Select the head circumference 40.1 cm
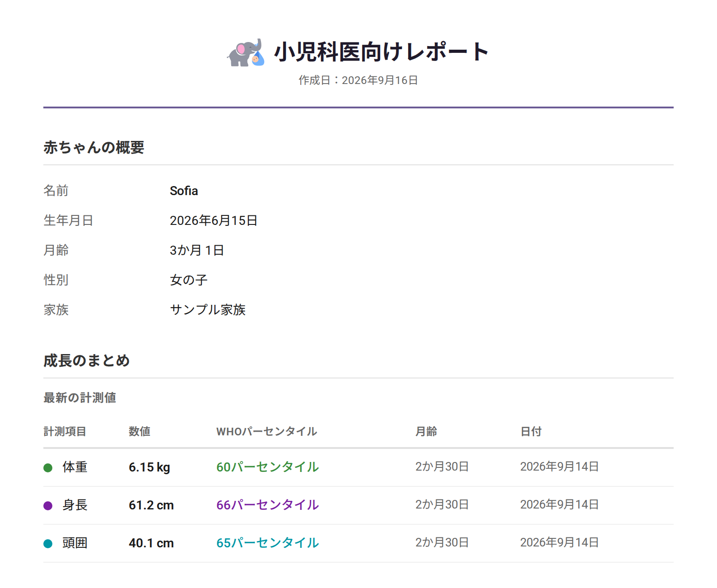Image resolution: width=717 pixels, height=588 pixels. coord(151,543)
